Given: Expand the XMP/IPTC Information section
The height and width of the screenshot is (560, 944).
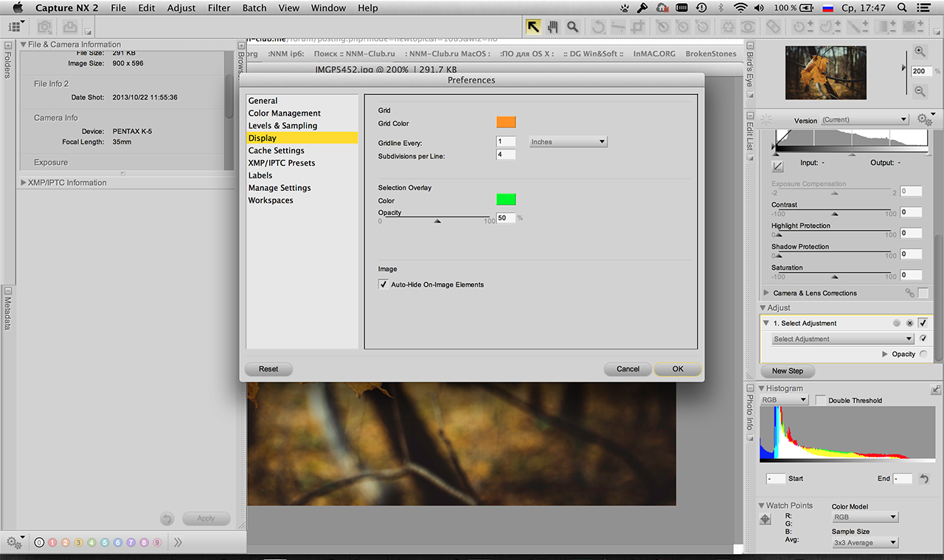Looking at the screenshot, I should click(24, 183).
